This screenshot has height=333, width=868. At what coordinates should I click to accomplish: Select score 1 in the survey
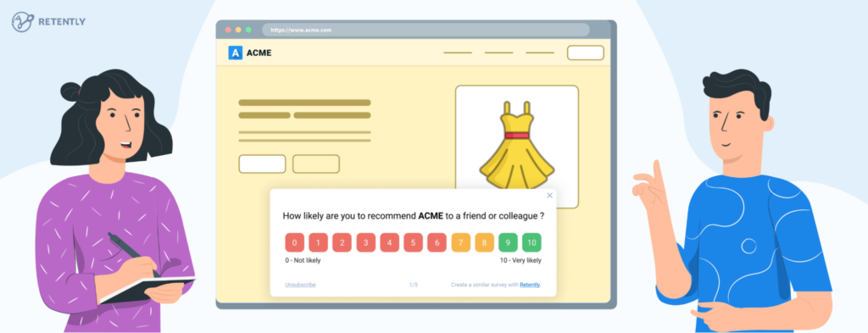click(x=319, y=242)
